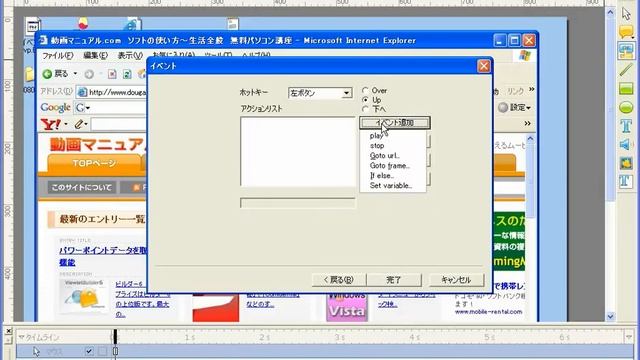Click the Google logo in toolbar
Viewport: 640px width, 360px height.
(x=56, y=108)
